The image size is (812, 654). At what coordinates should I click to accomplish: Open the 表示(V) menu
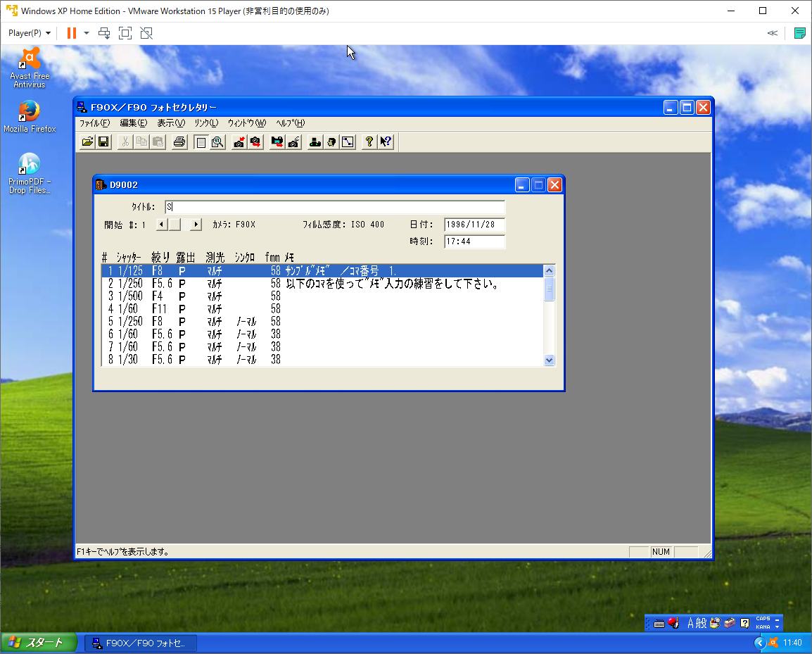click(170, 123)
